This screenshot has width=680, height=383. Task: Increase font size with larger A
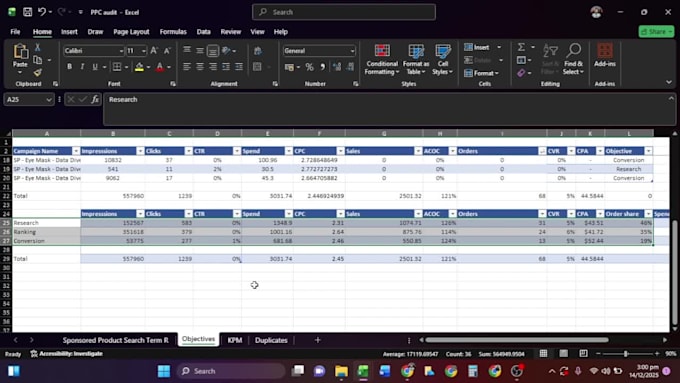154,51
